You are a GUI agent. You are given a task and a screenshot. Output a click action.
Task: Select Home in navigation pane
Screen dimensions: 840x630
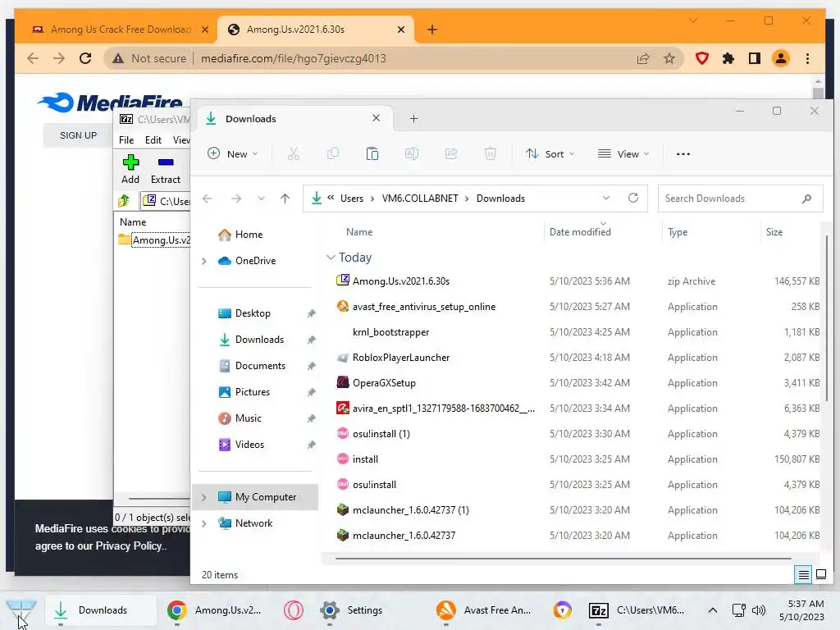pyautogui.click(x=249, y=234)
